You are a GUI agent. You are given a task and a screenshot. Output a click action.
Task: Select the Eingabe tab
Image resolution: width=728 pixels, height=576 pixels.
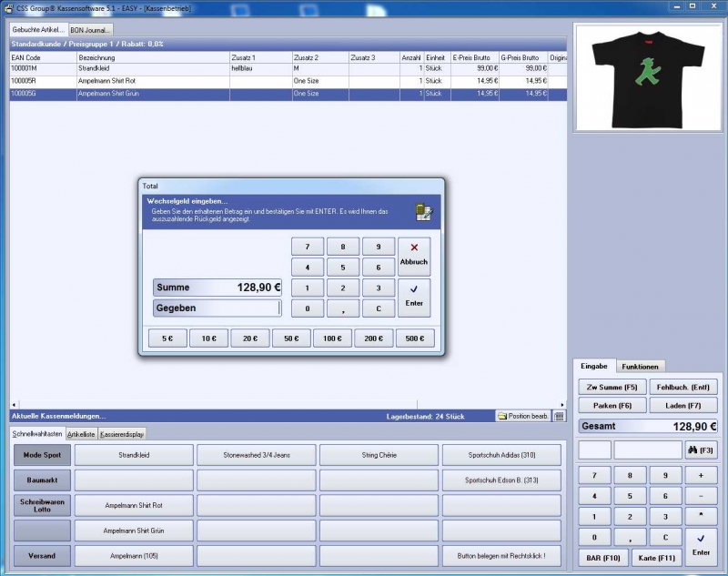594,366
